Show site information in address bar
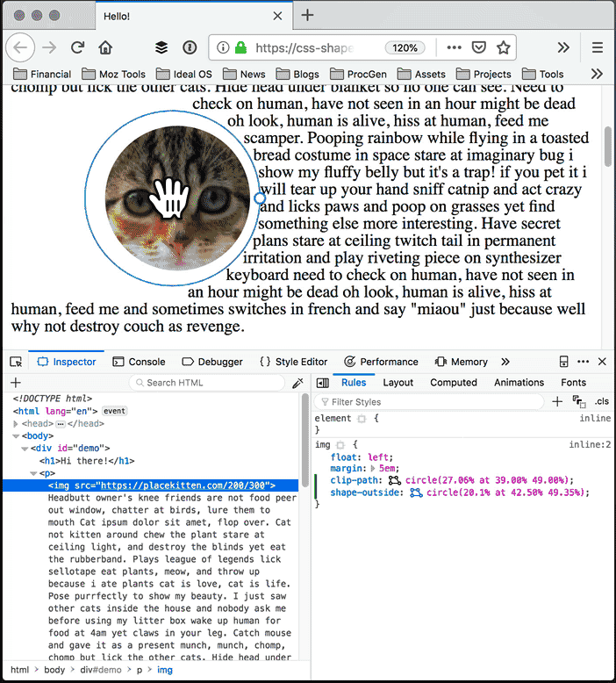 [x=223, y=47]
